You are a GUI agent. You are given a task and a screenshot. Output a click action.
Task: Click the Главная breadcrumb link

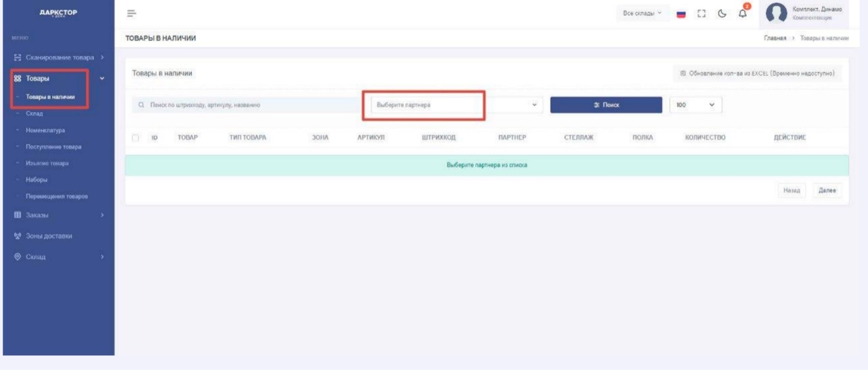[775, 38]
